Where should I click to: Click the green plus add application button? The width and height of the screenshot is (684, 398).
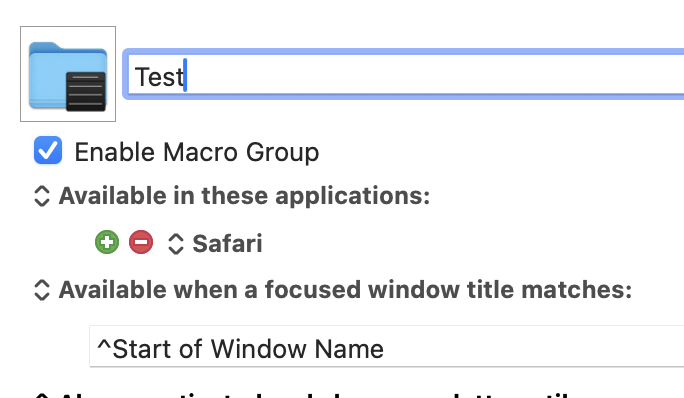point(107,242)
